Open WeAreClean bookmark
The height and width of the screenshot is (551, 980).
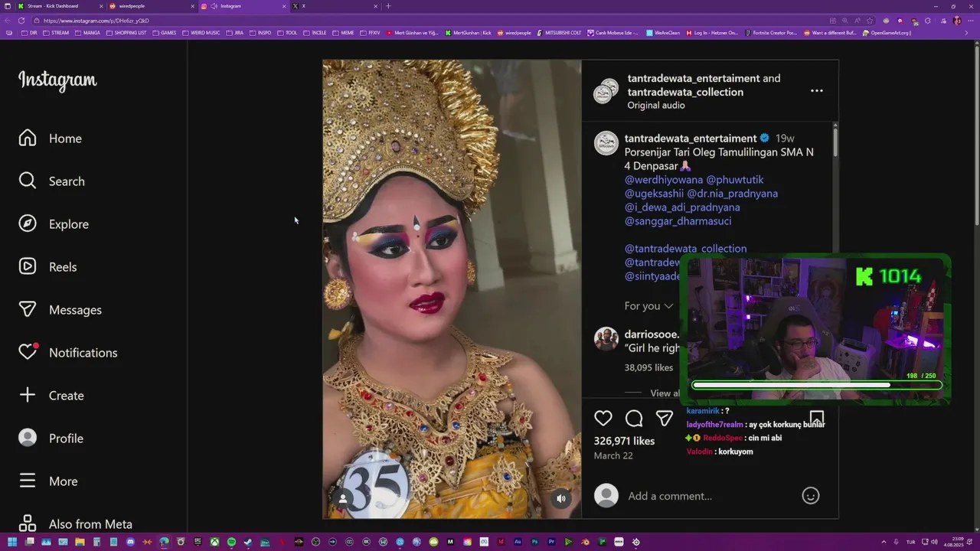coord(663,33)
